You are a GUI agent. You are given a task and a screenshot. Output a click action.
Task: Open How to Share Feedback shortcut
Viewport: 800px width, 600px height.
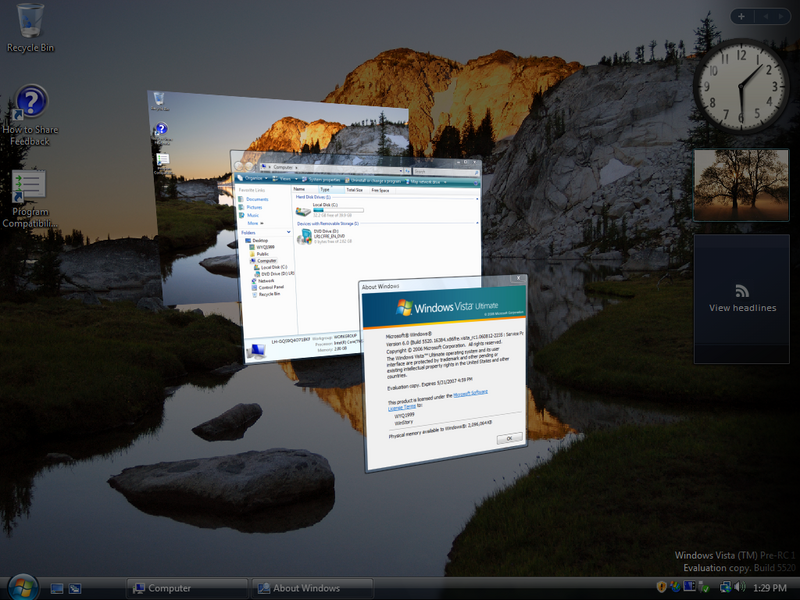(30, 115)
